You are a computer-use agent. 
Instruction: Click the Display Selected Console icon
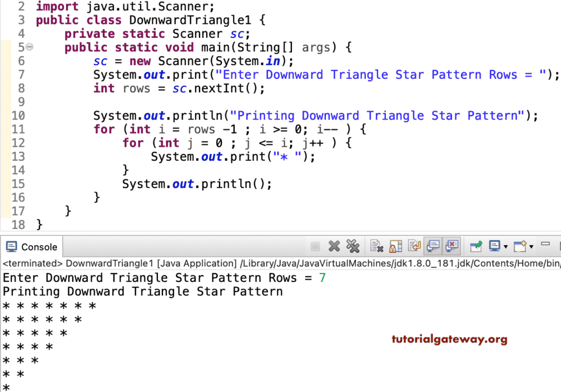tap(494, 246)
